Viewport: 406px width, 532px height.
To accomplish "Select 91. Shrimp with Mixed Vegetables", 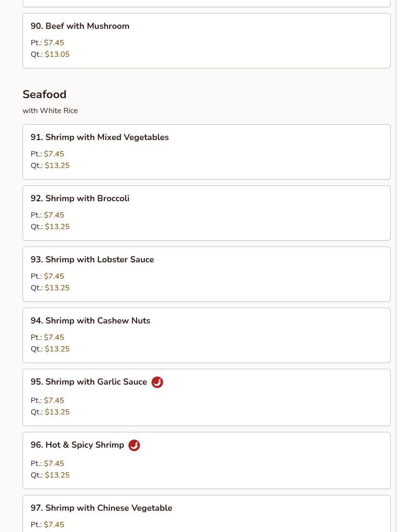I will pos(100,137).
